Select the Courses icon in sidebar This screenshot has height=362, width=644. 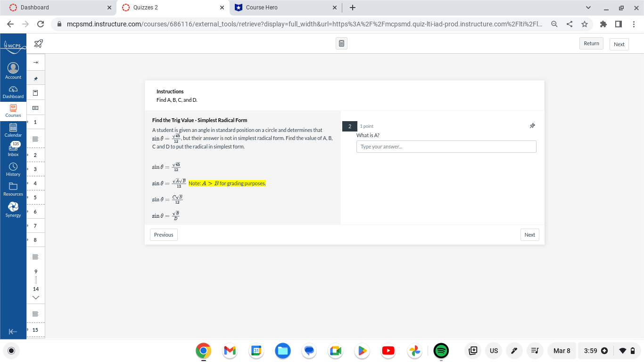pyautogui.click(x=13, y=111)
